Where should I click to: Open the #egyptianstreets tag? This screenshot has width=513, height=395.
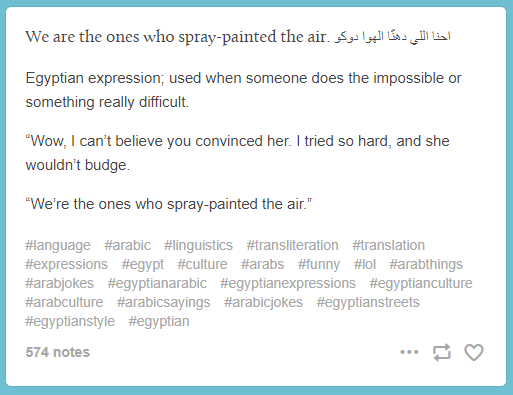368,303
